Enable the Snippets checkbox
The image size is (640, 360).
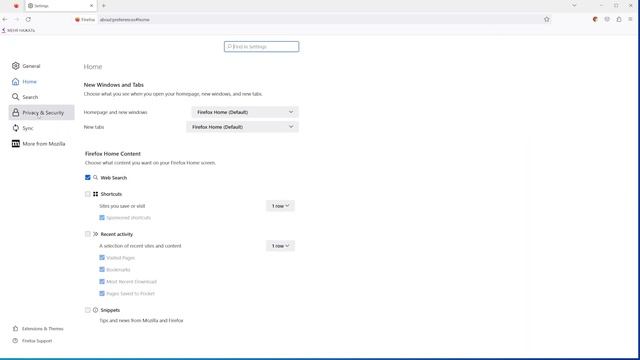click(x=88, y=310)
